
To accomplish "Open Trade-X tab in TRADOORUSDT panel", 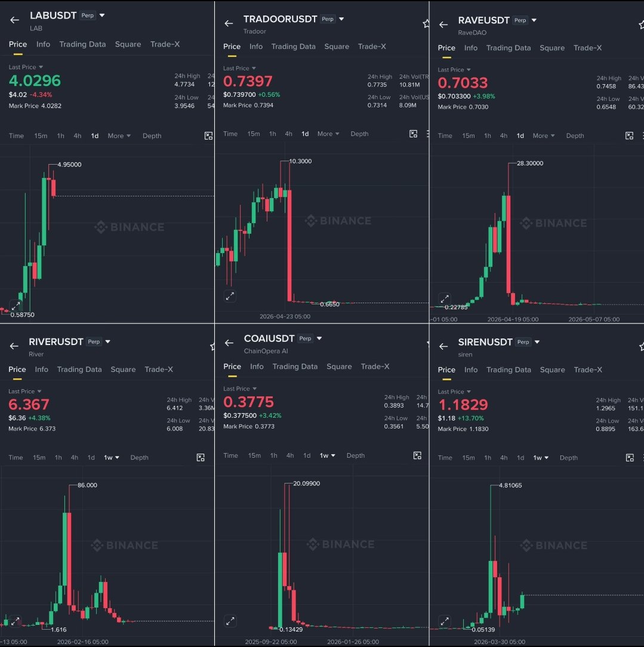I will [x=372, y=47].
